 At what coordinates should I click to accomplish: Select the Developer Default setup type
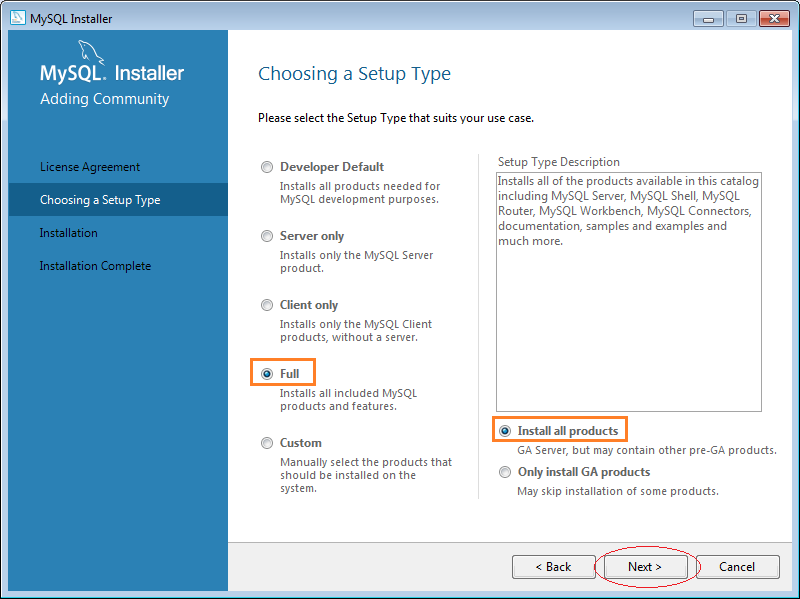(267, 167)
